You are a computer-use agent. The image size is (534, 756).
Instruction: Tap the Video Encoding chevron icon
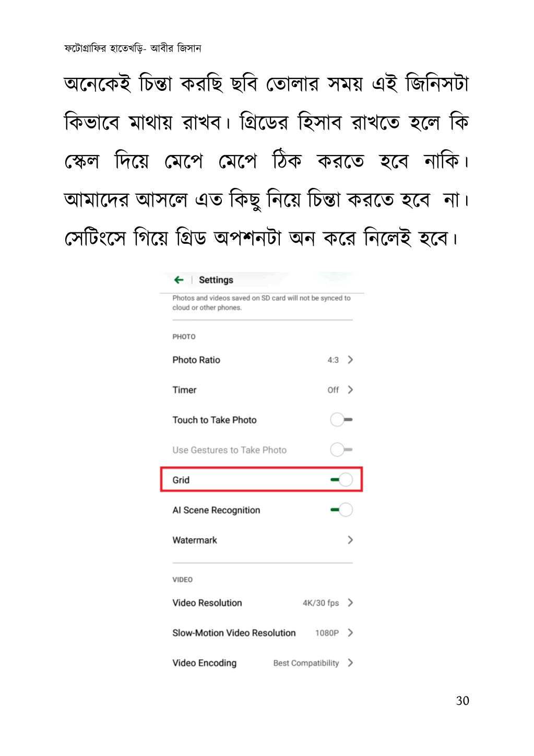[350, 663]
